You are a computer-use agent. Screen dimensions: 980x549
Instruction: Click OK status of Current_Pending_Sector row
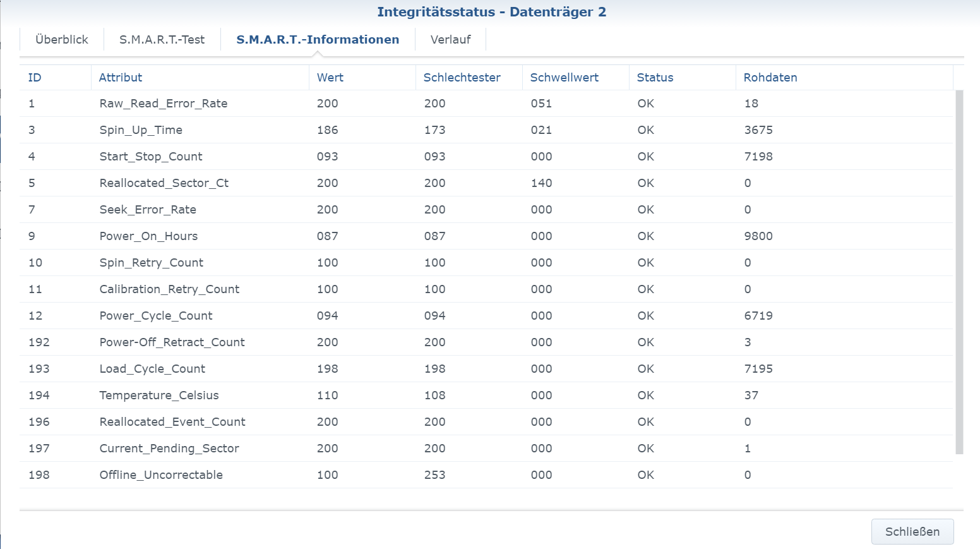pos(646,449)
